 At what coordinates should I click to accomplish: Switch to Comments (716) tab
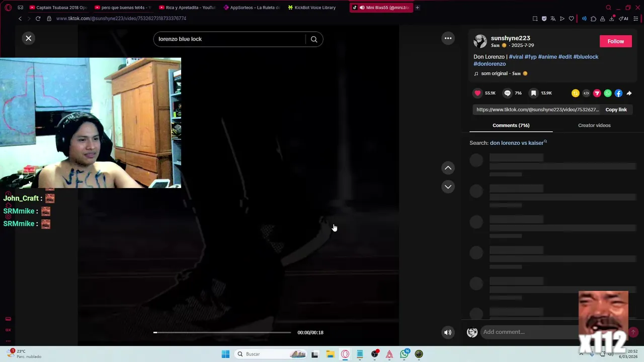click(x=511, y=125)
